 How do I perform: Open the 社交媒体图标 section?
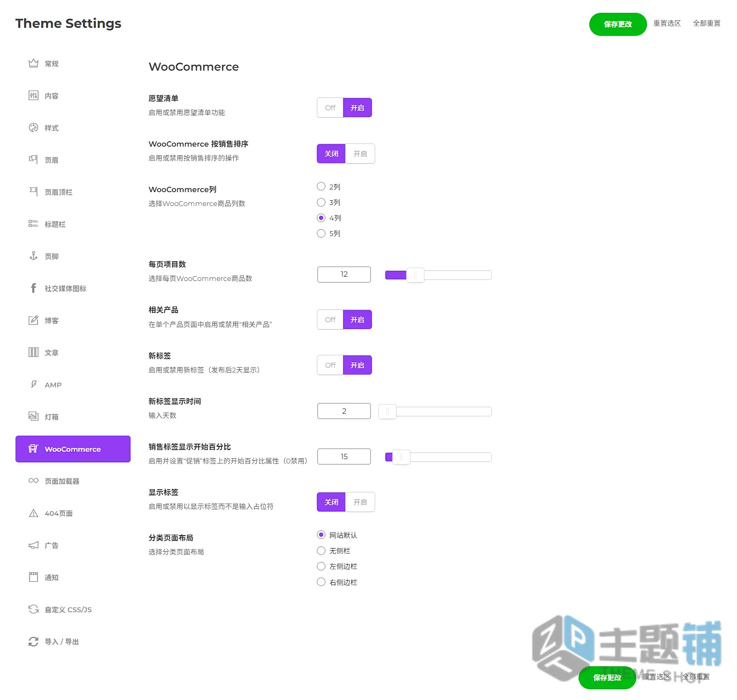tap(73, 288)
